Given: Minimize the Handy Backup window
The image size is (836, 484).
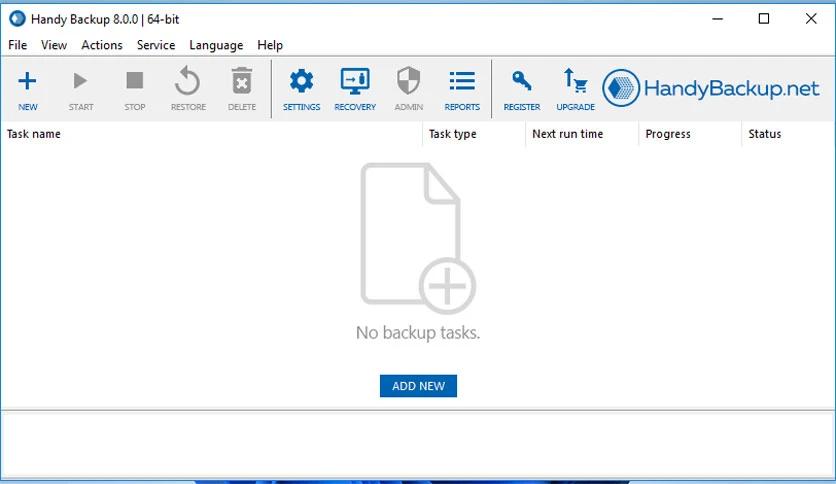Looking at the screenshot, I should coord(718,19).
